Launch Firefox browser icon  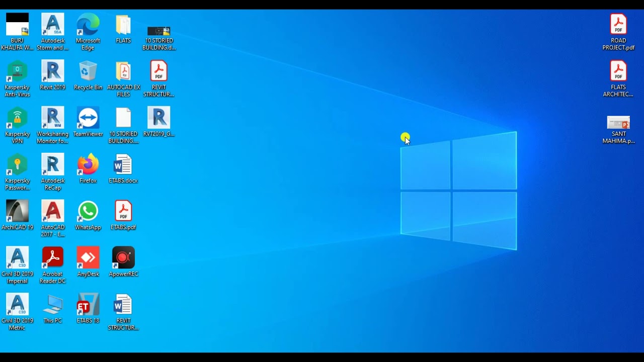coord(88,168)
